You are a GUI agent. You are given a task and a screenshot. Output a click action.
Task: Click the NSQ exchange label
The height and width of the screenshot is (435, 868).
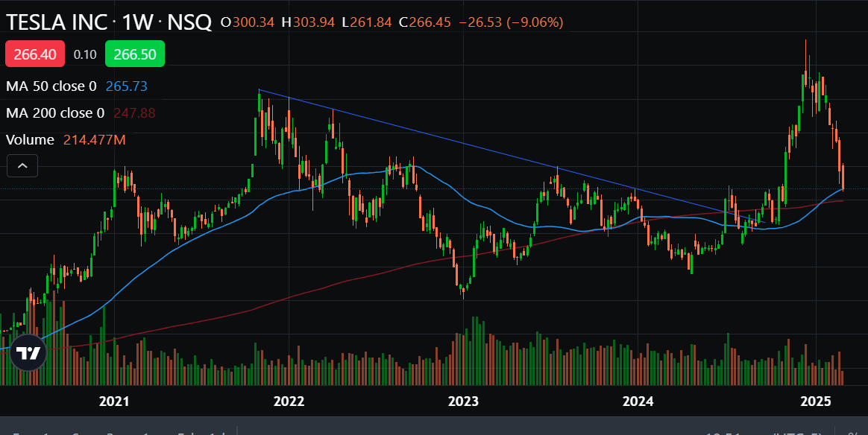click(x=189, y=22)
